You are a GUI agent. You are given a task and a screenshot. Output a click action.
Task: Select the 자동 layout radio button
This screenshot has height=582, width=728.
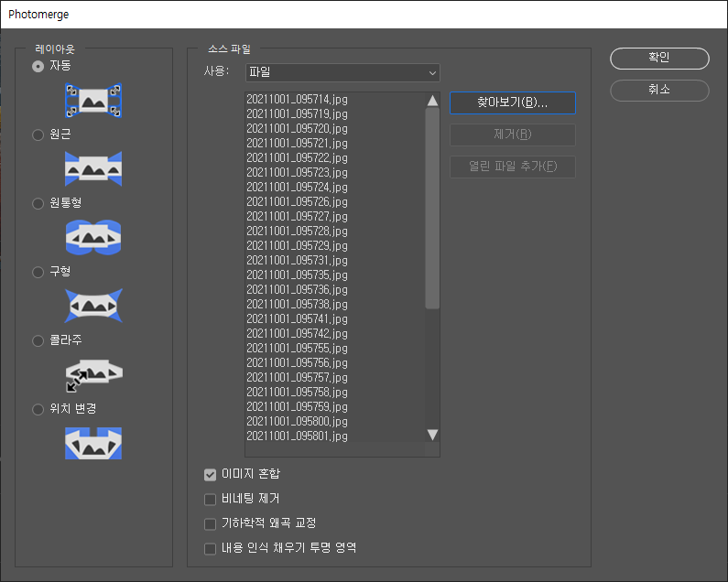point(38,67)
